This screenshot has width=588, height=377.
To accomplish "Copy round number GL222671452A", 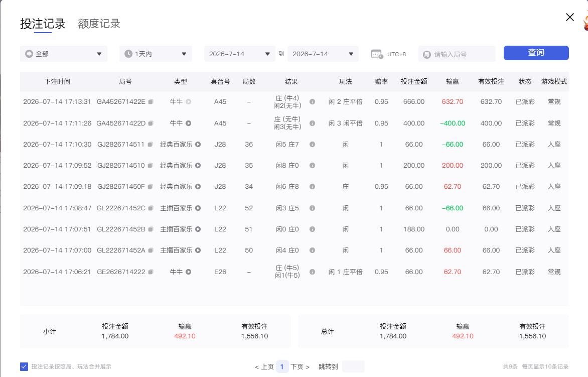I will [151, 250].
